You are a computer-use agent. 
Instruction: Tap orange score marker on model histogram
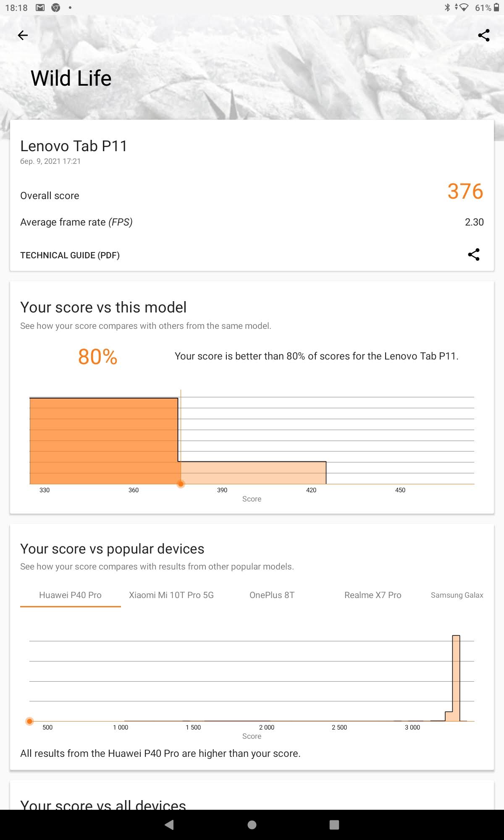click(x=181, y=484)
